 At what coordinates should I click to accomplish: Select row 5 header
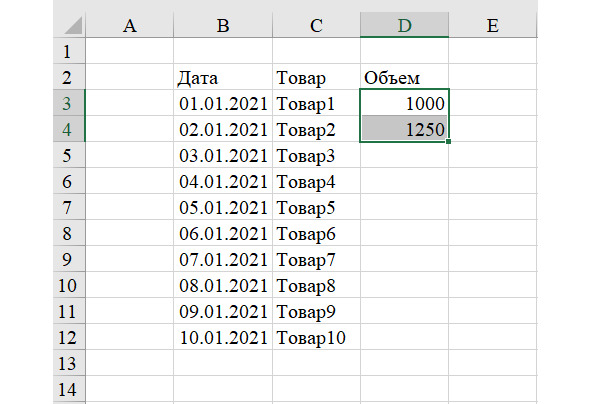click(69, 155)
